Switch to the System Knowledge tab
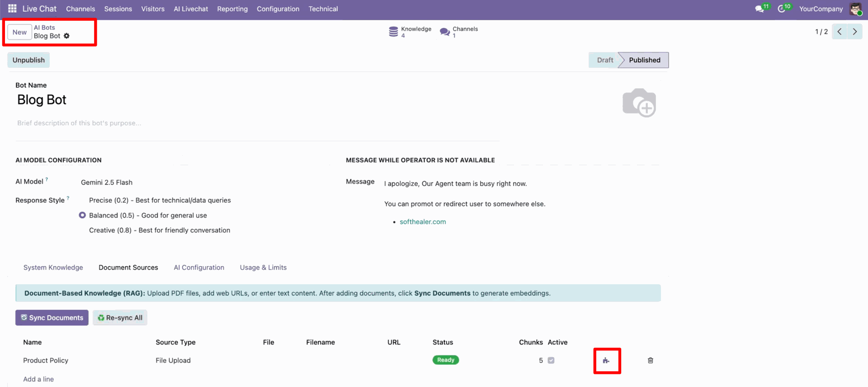 click(53, 268)
